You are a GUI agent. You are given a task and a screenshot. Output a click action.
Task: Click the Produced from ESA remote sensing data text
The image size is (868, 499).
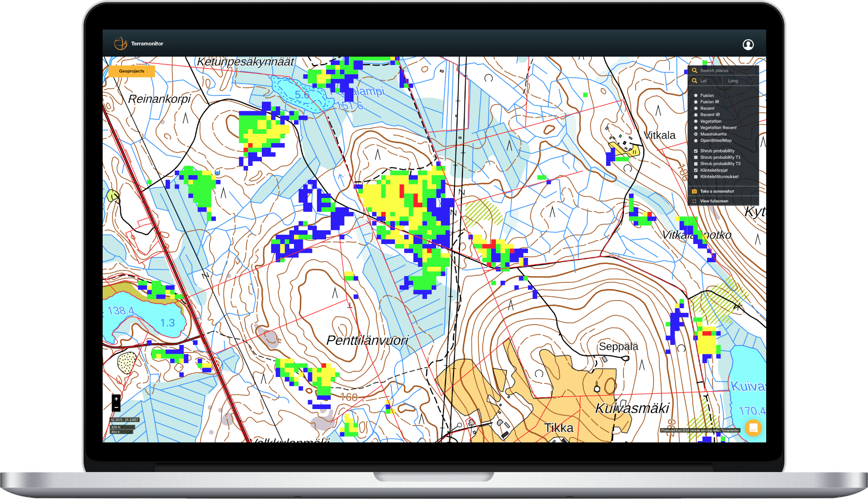(690, 430)
